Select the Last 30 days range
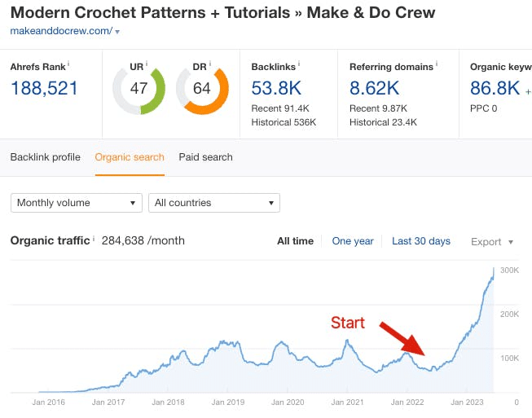The height and width of the screenshot is (418, 532). tap(421, 241)
